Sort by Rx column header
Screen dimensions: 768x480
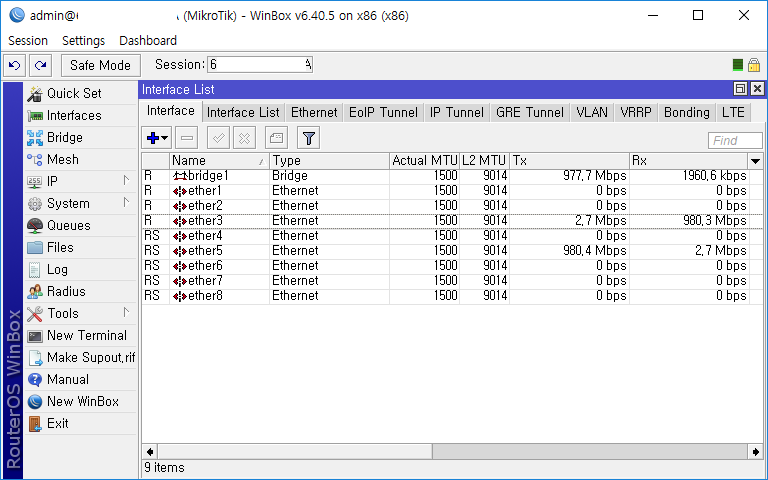[x=689, y=161]
